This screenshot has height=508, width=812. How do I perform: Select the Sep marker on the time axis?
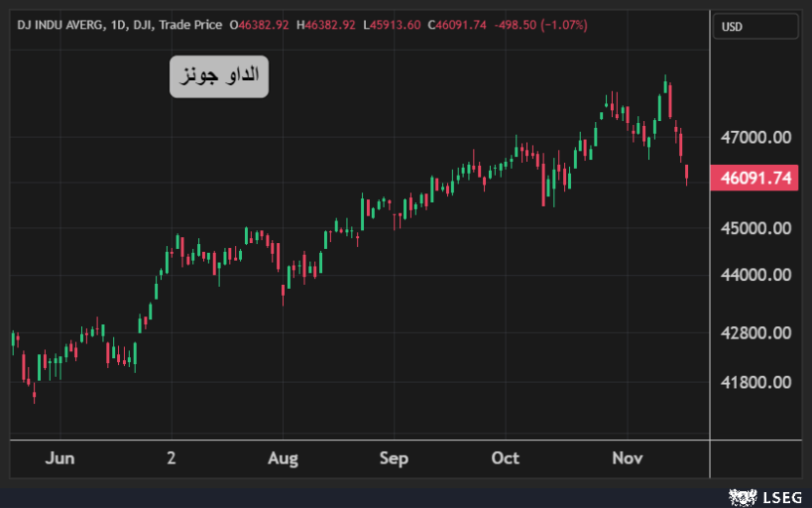[394, 458]
